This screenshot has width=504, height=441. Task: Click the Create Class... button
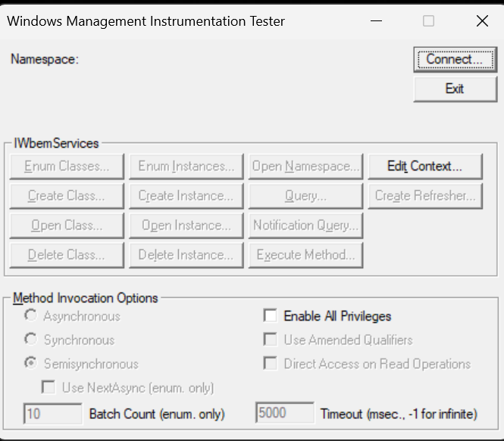coord(67,196)
